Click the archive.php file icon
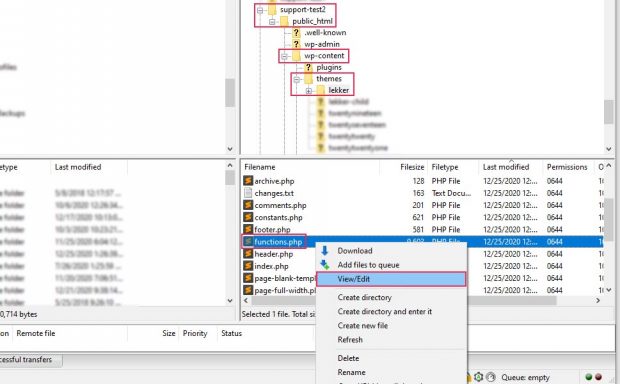Viewport: 620px width, 384px height. click(248, 181)
